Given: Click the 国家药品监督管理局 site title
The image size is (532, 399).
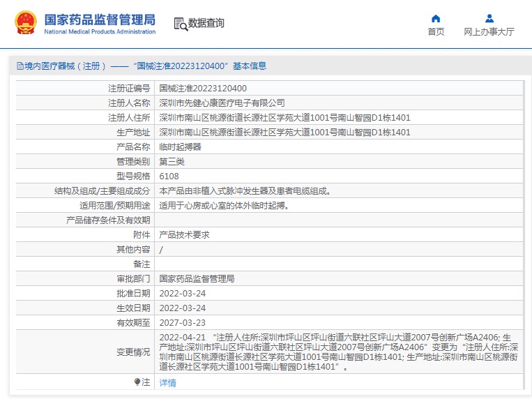Looking at the screenshot, I should (x=100, y=19).
